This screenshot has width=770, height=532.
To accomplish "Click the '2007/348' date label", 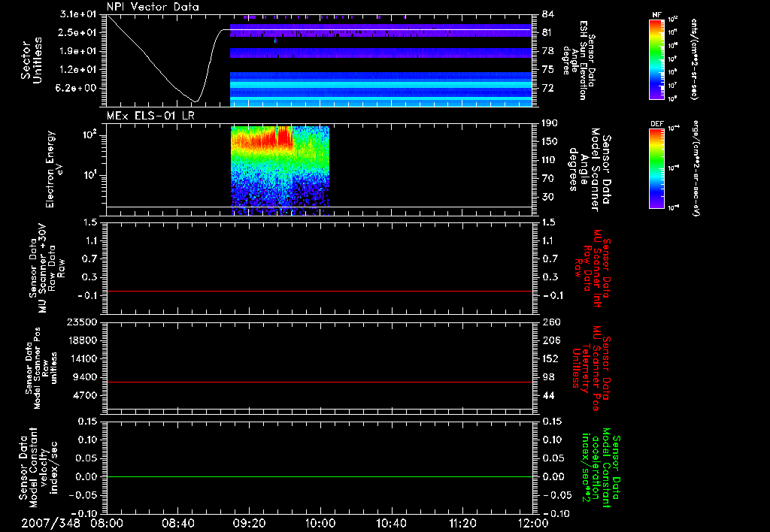I will (x=50, y=523).
